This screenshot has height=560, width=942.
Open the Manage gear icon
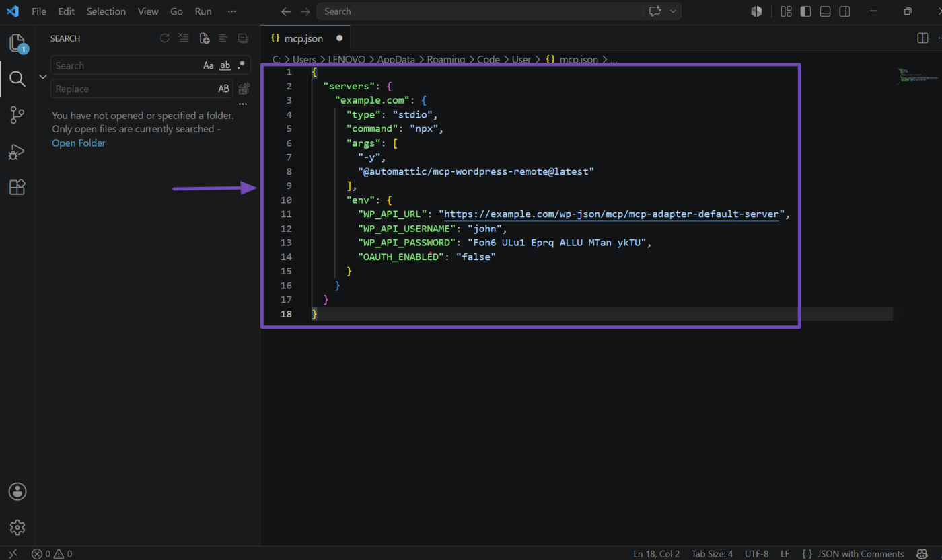pos(17,528)
